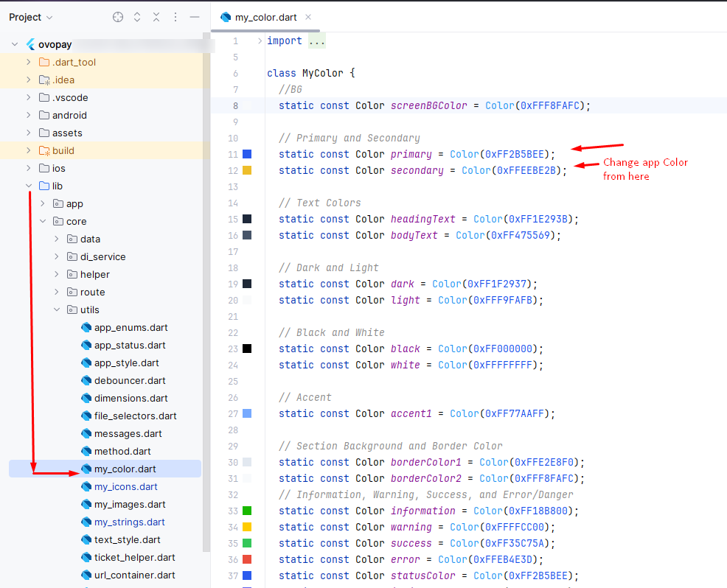Image resolution: width=727 pixels, height=588 pixels.
Task: Collapse the lib folder
Action: (29, 186)
